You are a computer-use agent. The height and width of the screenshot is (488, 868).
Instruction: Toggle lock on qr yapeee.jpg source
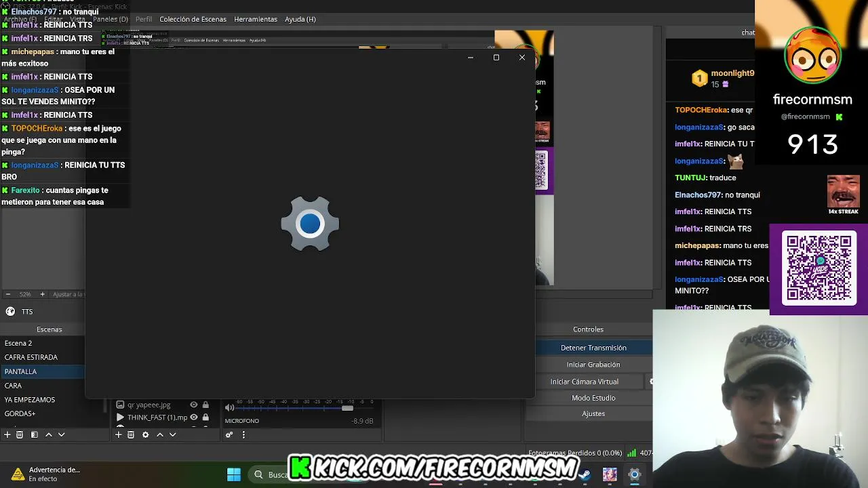pyautogui.click(x=205, y=405)
